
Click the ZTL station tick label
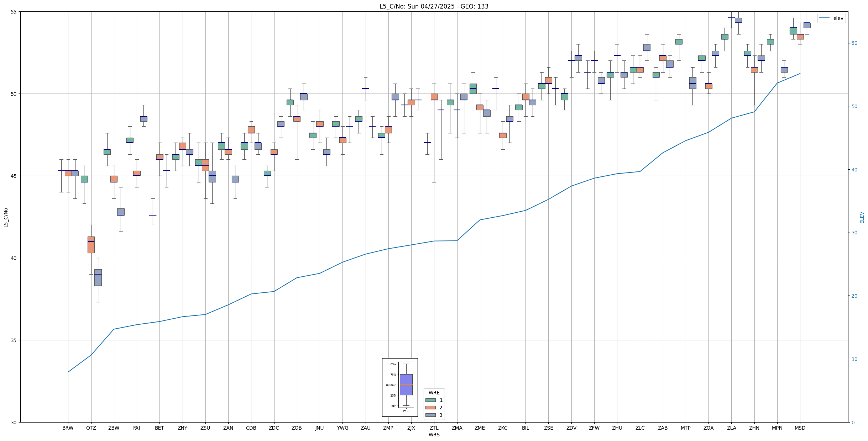pos(434,428)
